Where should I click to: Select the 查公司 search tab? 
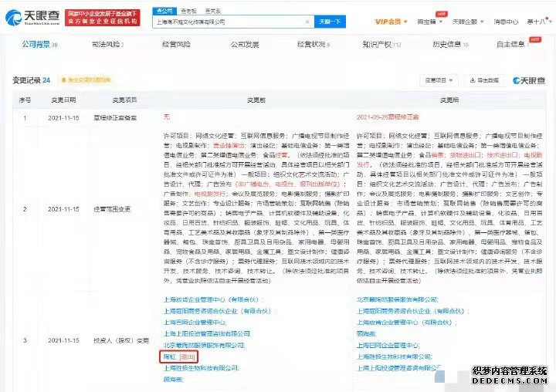[x=164, y=11]
